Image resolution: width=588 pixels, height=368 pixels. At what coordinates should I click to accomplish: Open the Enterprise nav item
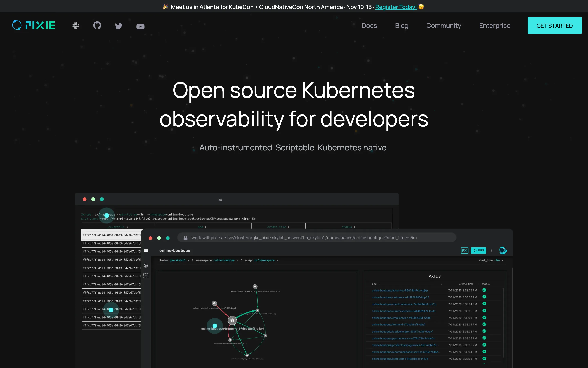tap(495, 25)
